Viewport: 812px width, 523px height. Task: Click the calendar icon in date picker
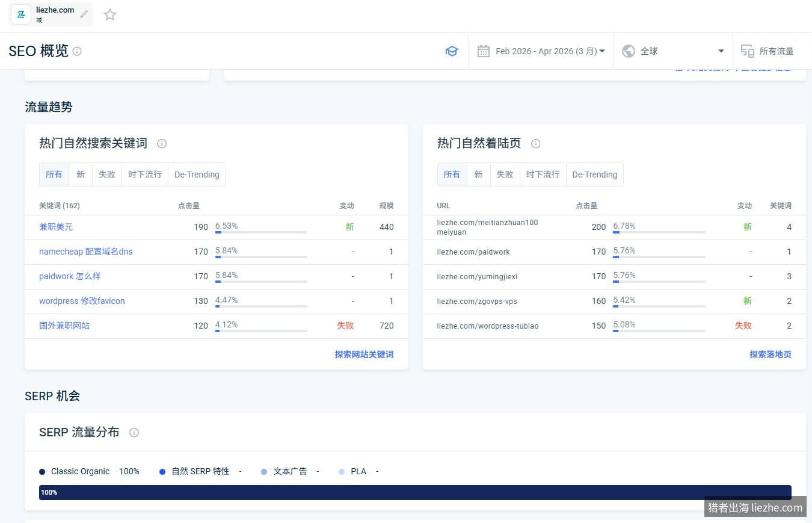coord(483,51)
